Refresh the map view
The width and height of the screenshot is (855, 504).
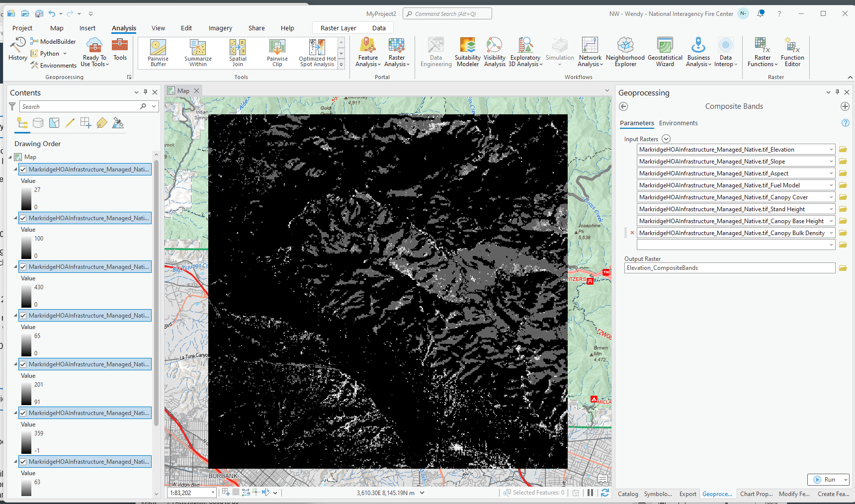[x=605, y=493]
